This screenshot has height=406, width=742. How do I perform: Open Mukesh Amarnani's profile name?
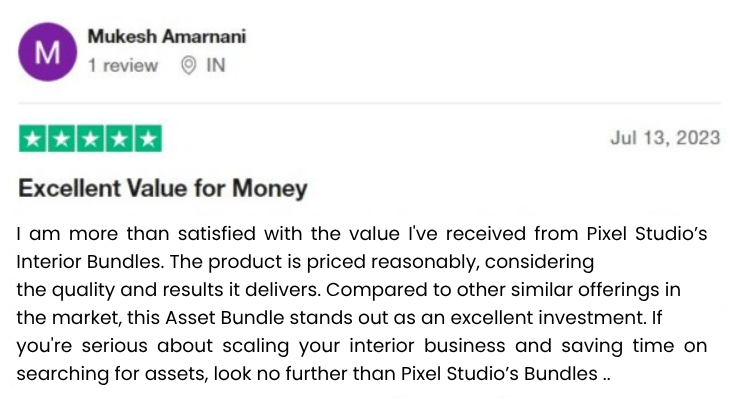point(167,37)
